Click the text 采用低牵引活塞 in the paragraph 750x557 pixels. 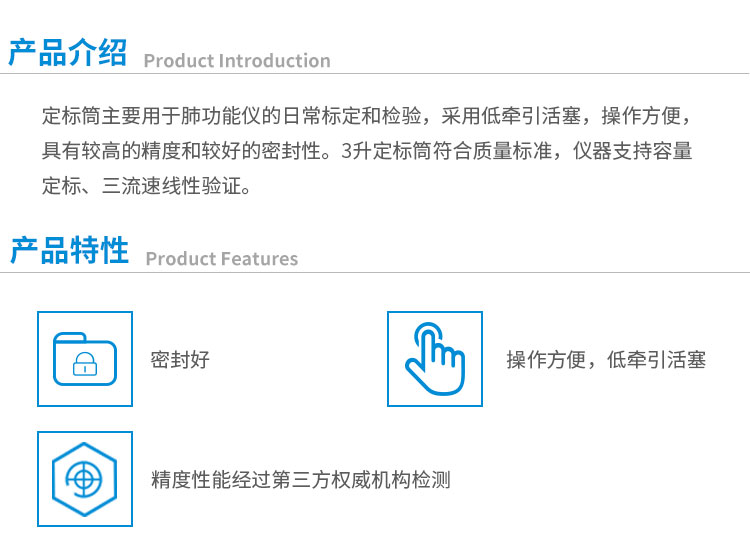pos(511,116)
